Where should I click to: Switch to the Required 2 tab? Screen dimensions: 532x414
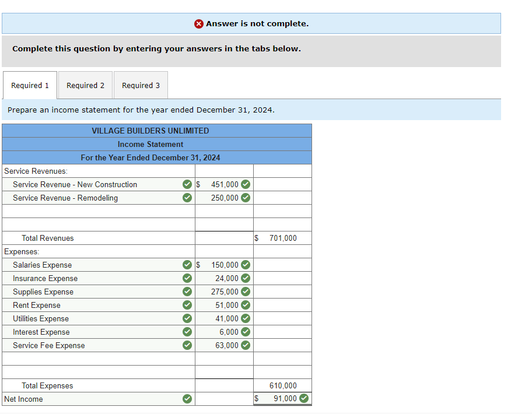85,85
